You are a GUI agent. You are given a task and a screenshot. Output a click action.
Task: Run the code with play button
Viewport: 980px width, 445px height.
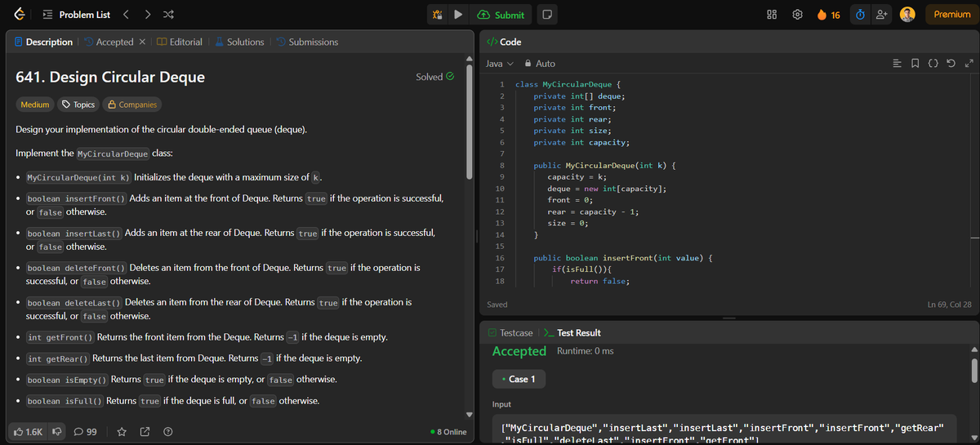click(x=458, y=15)
